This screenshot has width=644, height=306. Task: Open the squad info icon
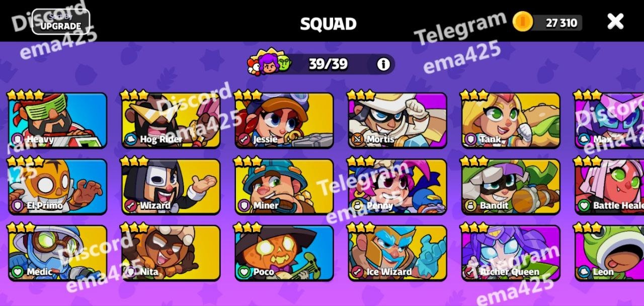383,64
